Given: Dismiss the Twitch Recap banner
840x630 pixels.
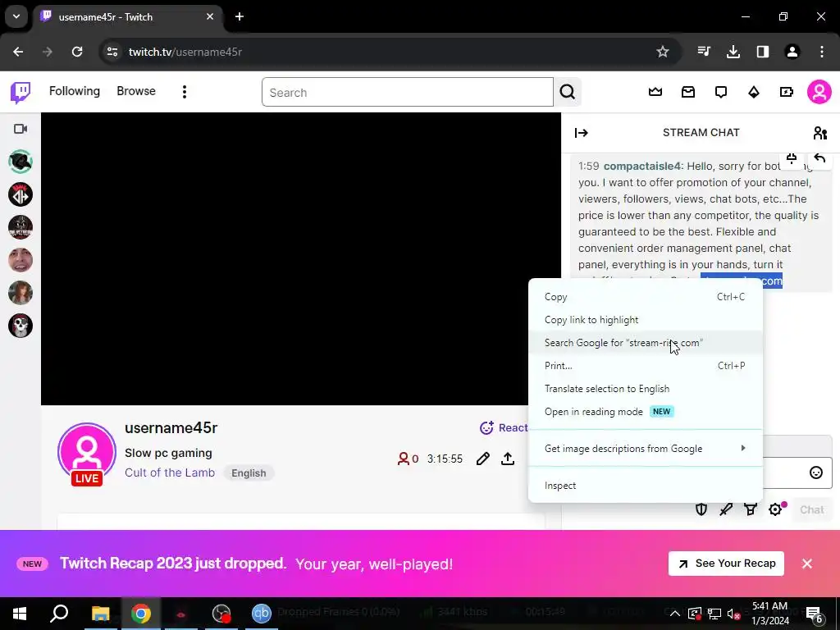Looking at the screenshot, I should click(x=807, y=564).
